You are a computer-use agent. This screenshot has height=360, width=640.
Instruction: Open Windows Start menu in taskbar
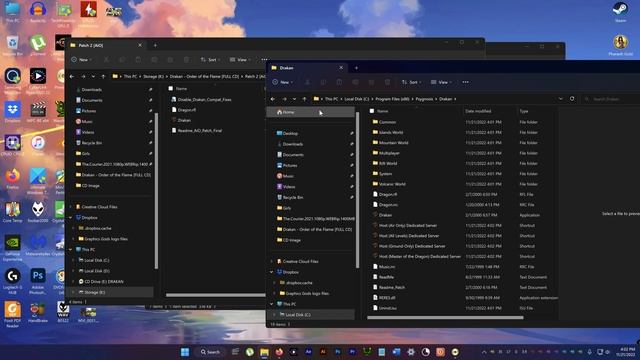point(185,352)
